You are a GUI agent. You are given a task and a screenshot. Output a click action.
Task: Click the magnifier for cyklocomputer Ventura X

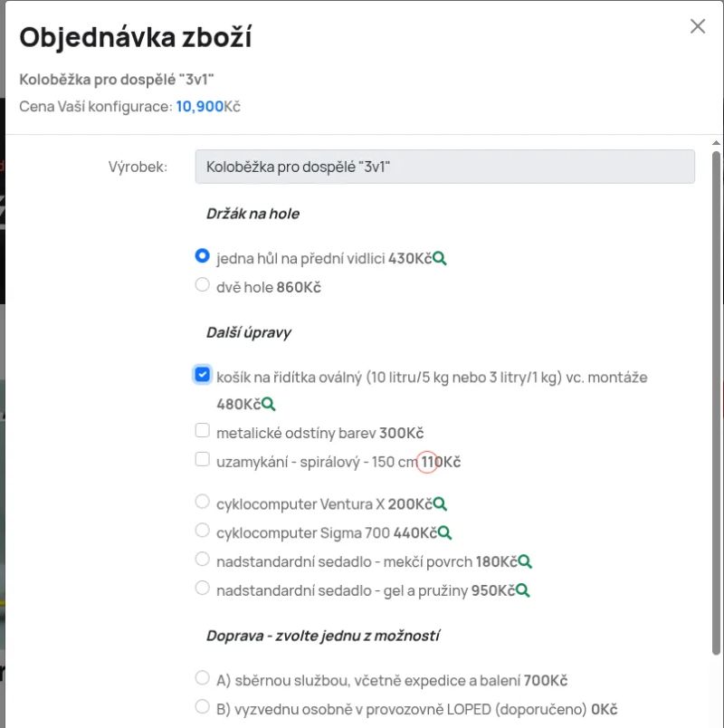point(439,502)
